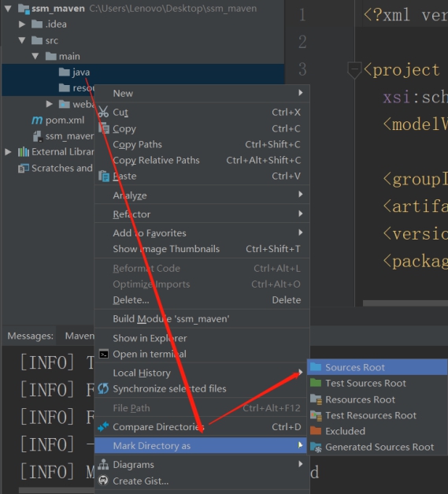
Task: Collapse the src folder arrow
Action: pyautogui.click(x=22, y=40)
